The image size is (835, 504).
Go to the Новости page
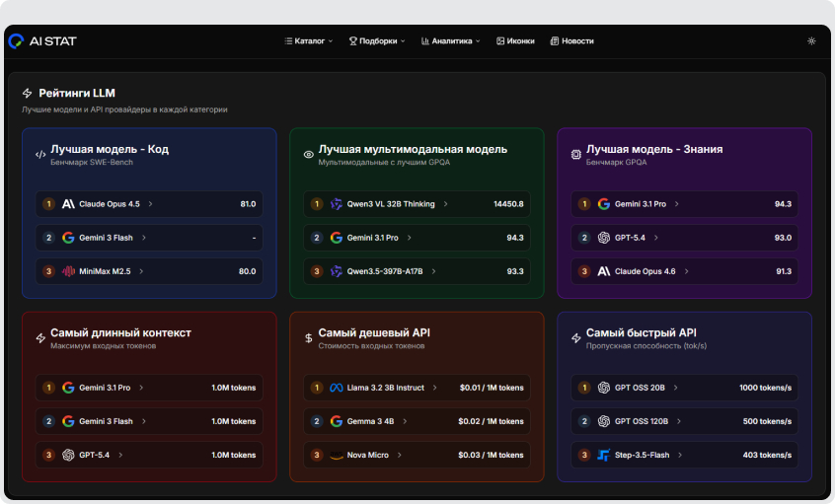pos(571,41)
